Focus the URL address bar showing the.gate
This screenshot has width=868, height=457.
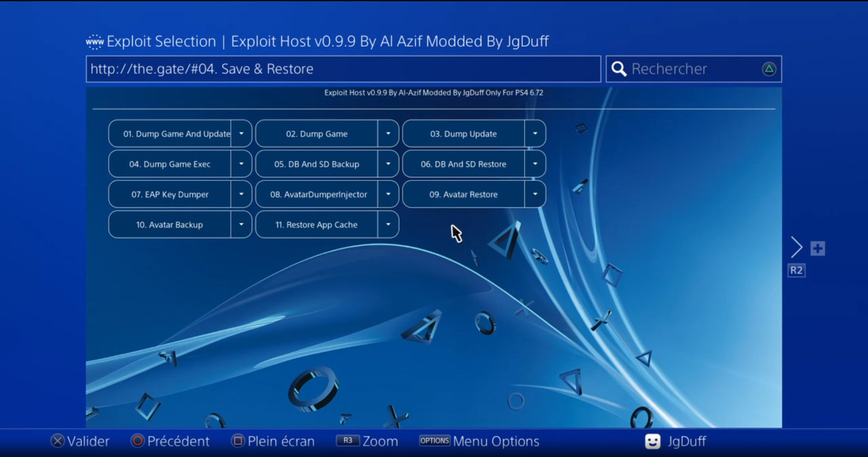343,69
